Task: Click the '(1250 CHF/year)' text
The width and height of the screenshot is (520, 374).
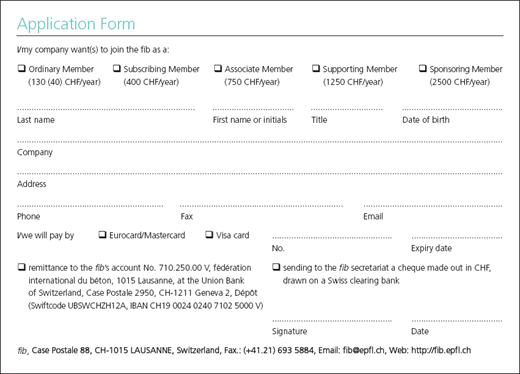Action: [x=353, y=82]
